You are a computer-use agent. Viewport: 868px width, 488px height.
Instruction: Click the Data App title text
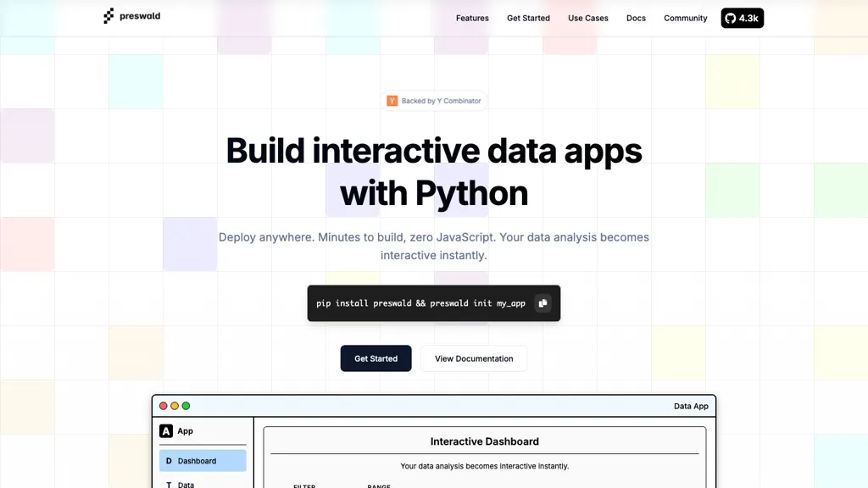691,406
